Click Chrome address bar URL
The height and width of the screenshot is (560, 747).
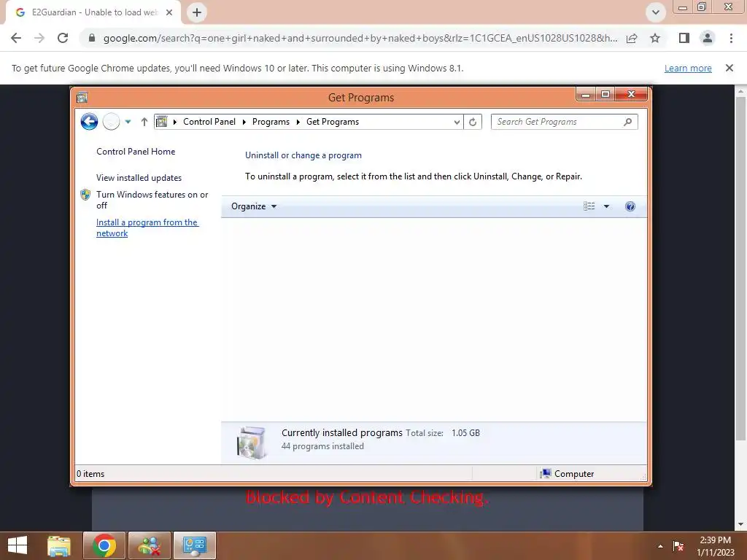(360, 38)
